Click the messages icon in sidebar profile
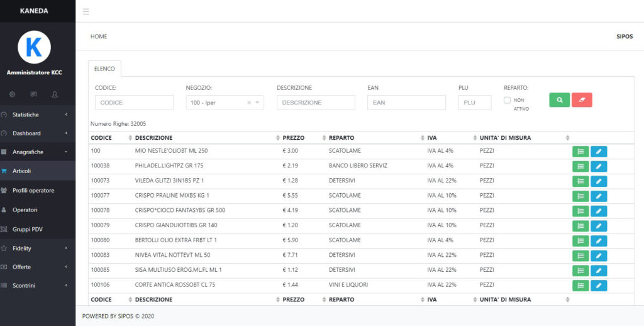Screen dimensions: 644x326 pyautogui.click(x=33, y=94)
